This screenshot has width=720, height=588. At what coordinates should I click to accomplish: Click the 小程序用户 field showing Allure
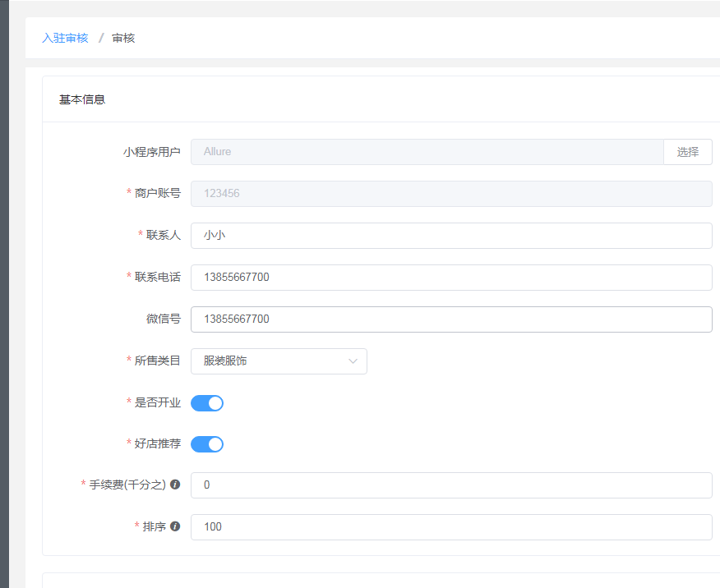click(x=427, y=152)
